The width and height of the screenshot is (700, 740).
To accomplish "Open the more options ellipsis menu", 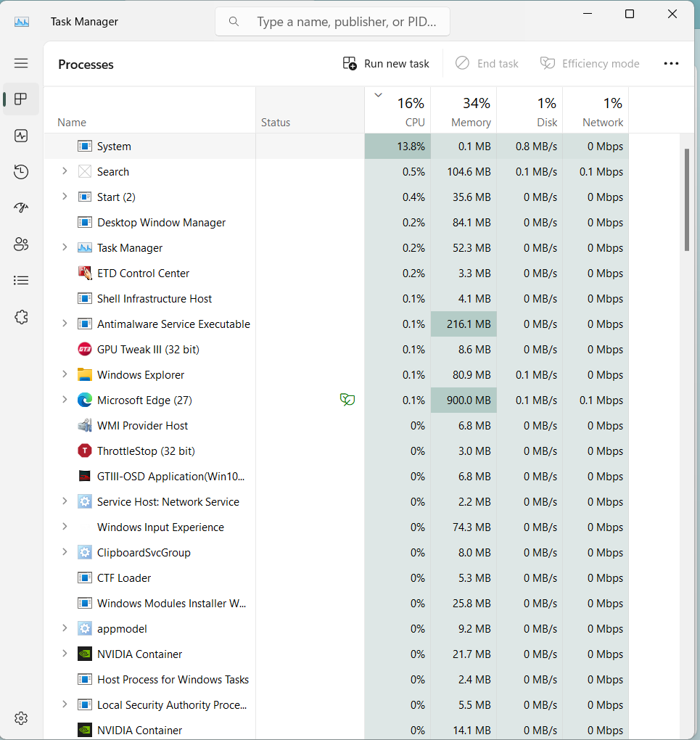I will coord(671,63).
